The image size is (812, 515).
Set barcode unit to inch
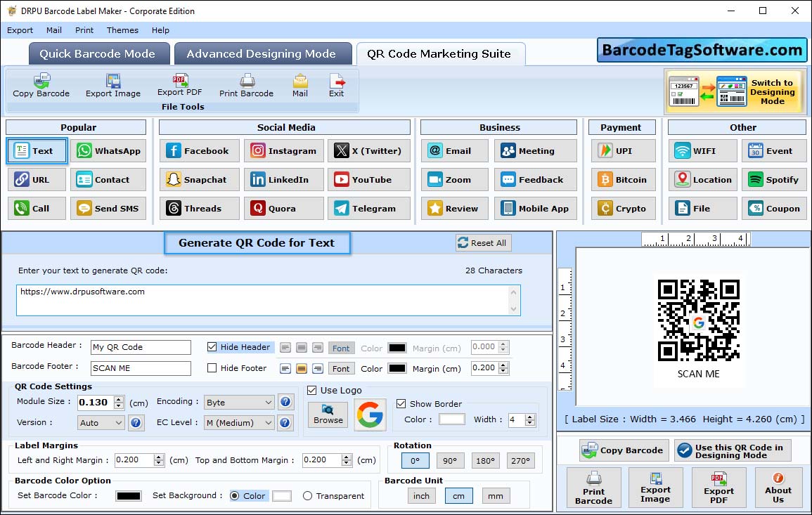click(421, 495)
